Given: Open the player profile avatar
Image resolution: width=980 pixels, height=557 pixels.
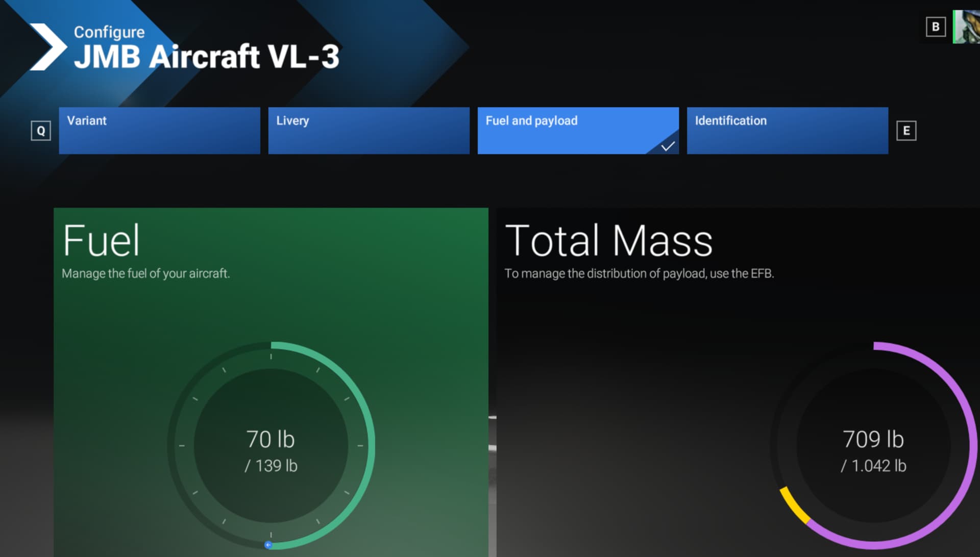Looking at the screenshot, I should click(966, 27).
